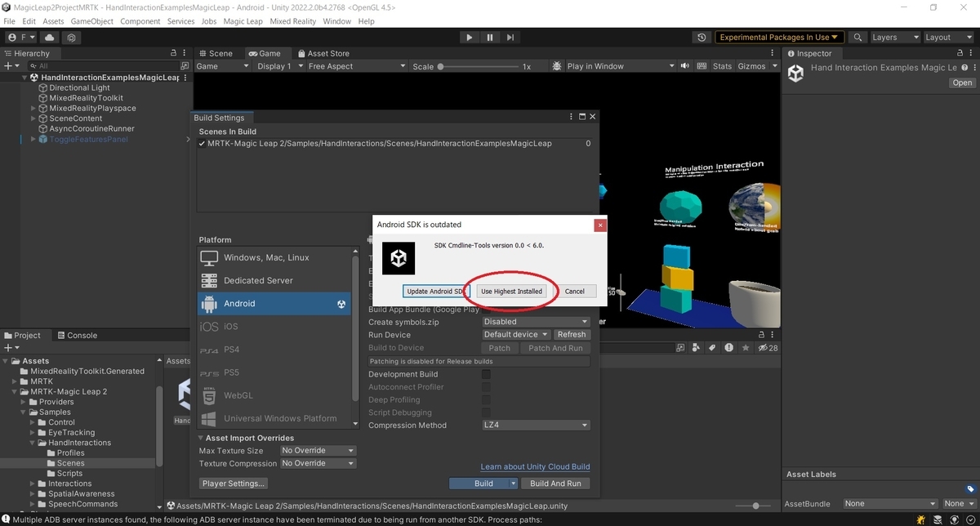Enable the Development Build checkbox
This screenshot has width=980, height=526.
487,374
